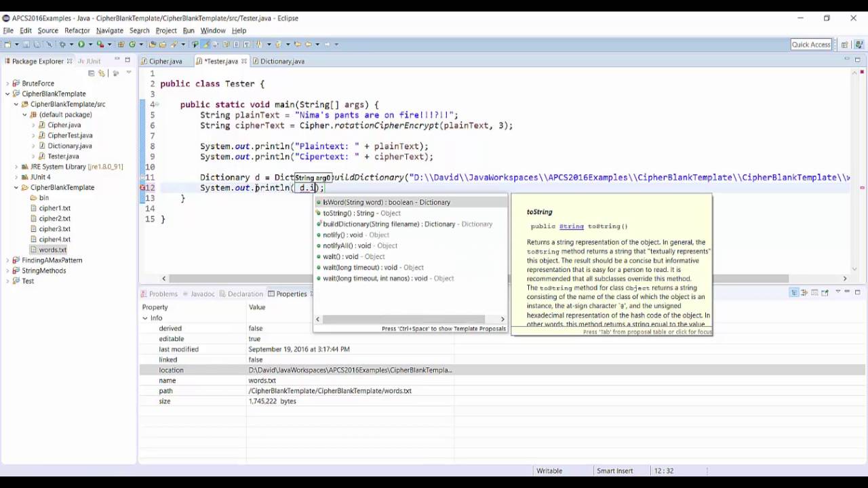Click the Save icon in toolbar
868x488 pixels.
(26, 44)
